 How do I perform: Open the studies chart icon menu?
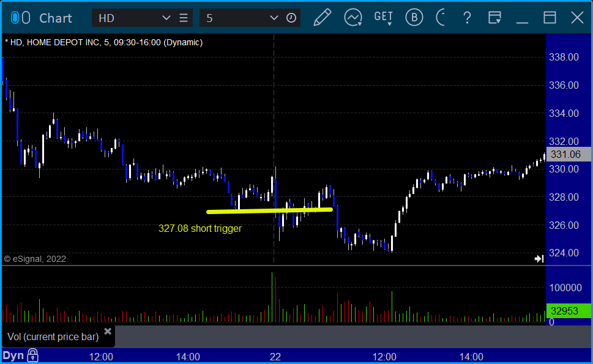pos(353,17)
